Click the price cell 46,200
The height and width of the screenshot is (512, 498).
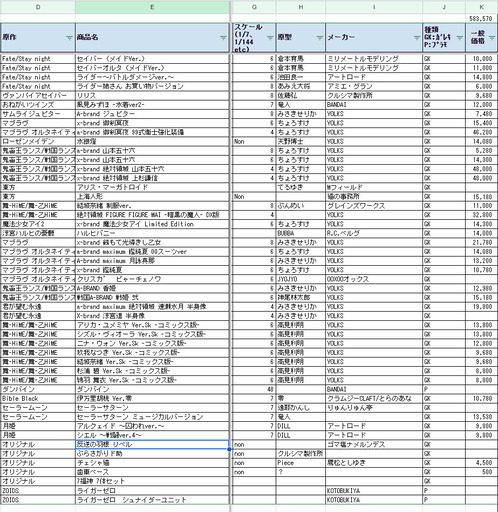[481, 132]
